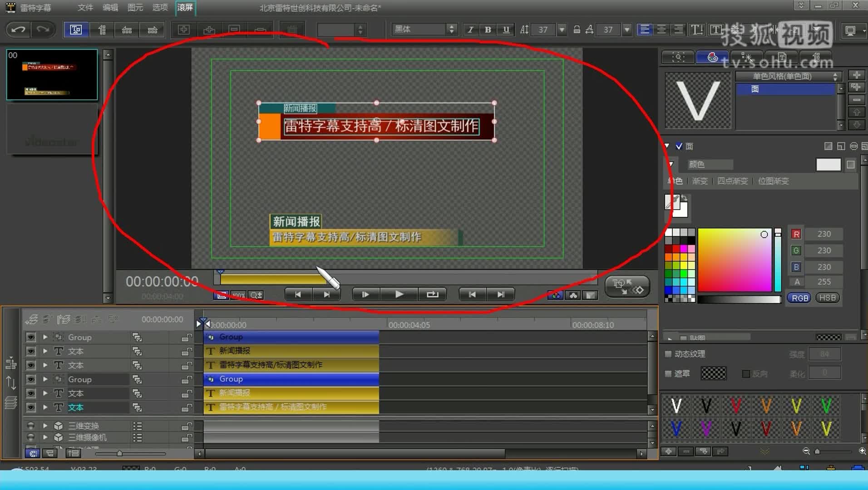Click the play button
Image resolution: width=868 pixels, height=490 pixels.
(x=399, y=294)
